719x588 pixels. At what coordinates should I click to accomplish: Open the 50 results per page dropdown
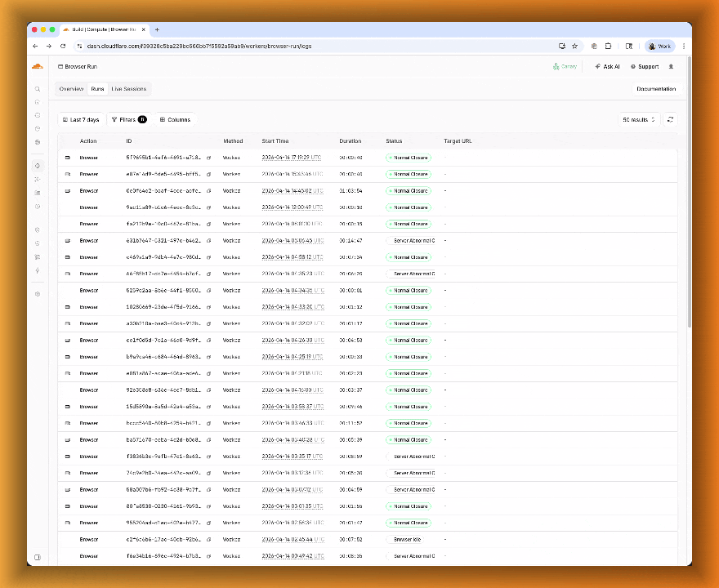(x=638, y=119)
